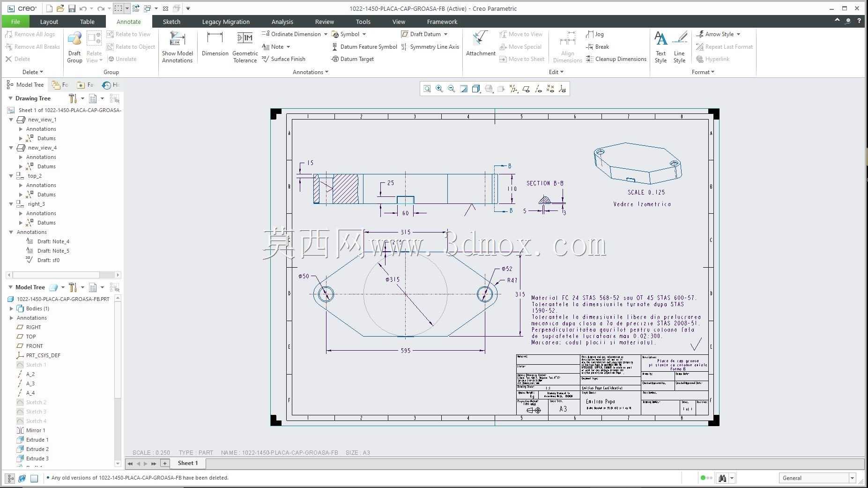Redo the last undone action

click(101, 8)
